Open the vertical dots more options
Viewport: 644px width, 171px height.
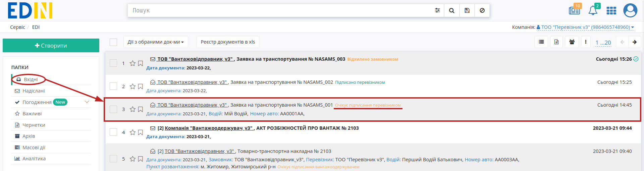(x=586, y=42)
